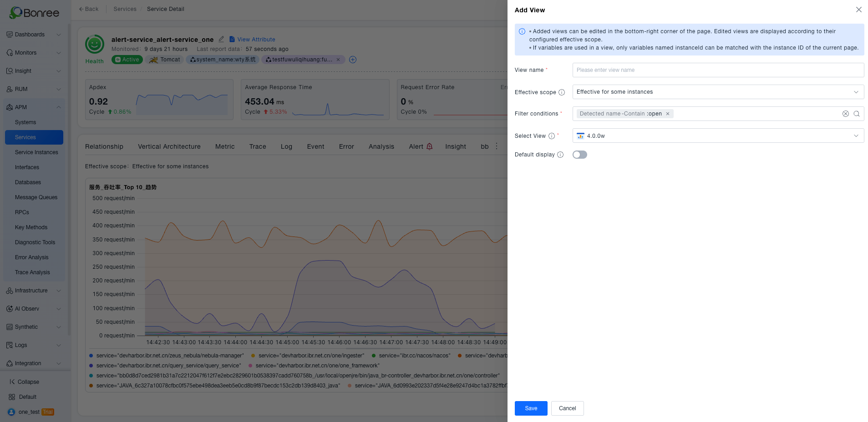Switch to the Analysis tab
This screenshot has height=422, width=868.
click(x=381, y=146)
